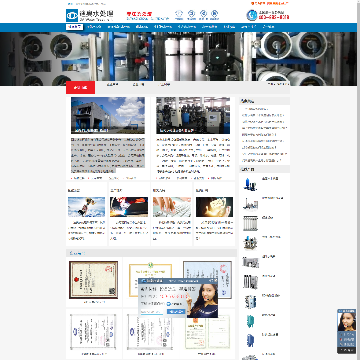Image resolution: width=360 pixels, height=360 pixels.
Task: Click the third round badge icon in header
Action: [x=203, y=14]
